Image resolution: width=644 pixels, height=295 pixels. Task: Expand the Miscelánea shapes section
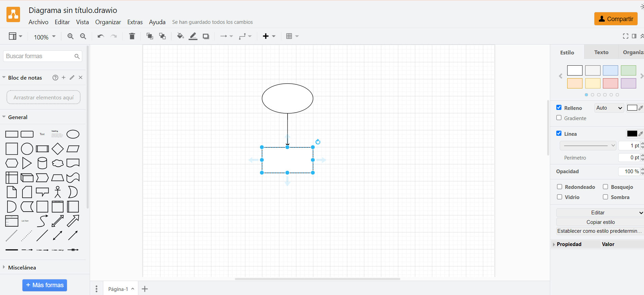point(22,267)
